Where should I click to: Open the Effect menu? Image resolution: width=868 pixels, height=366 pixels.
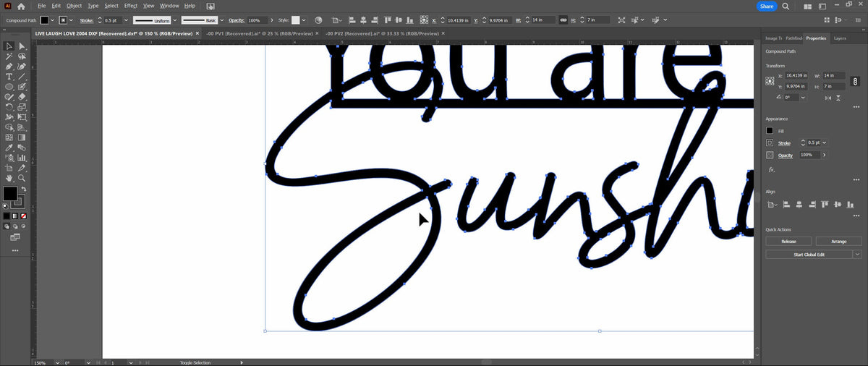130,6
